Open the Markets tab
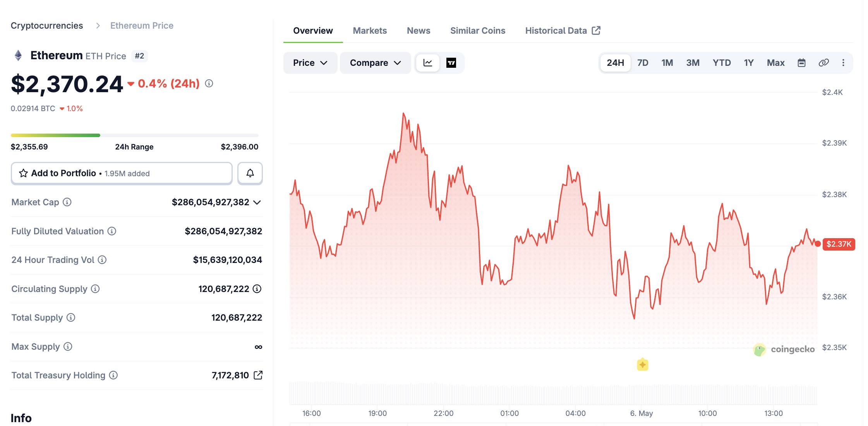Screen dimensions: 868x426 [x=370, y=31]
